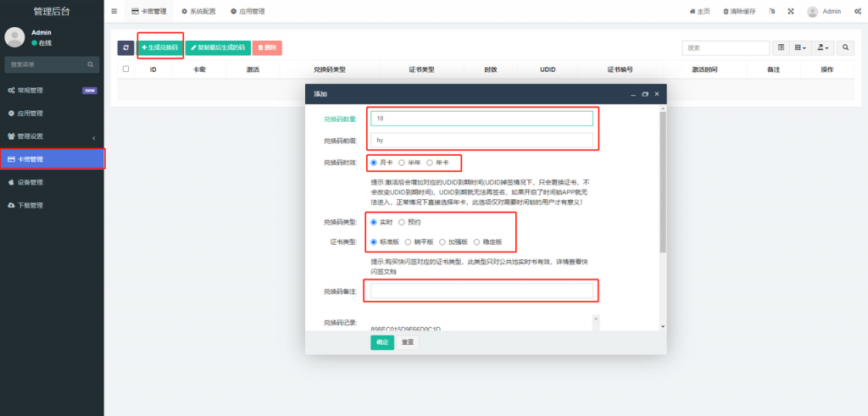This screenshot has width=868, height=416.
Task: Toggle the table card view icon
Action: 781,47
